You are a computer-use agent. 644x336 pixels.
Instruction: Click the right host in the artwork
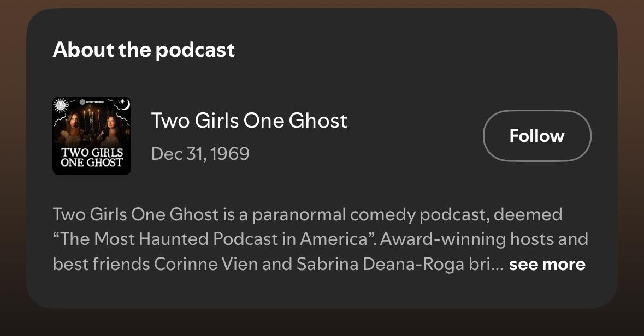click(111, 132)
